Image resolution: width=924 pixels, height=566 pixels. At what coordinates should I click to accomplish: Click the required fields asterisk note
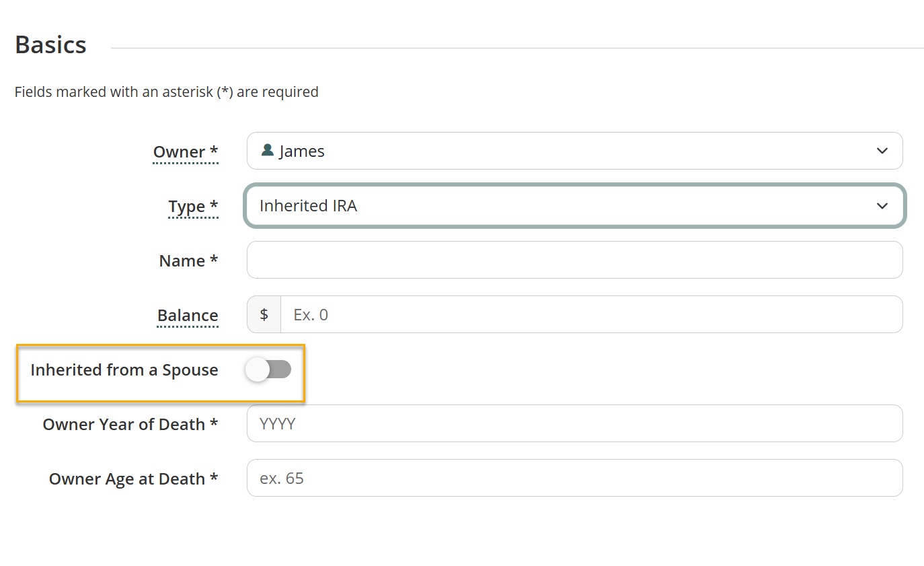tap(167, 92)
